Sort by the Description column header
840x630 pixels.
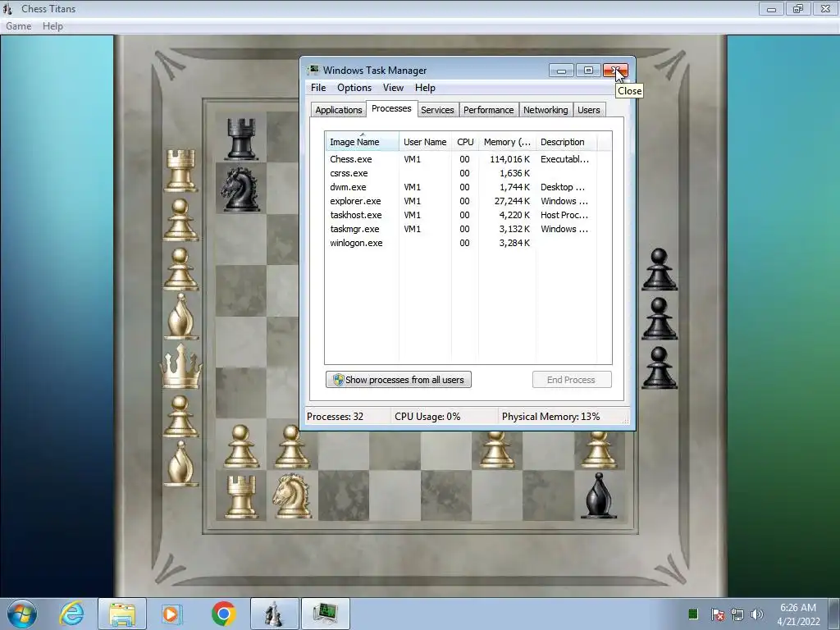point(566,142)
